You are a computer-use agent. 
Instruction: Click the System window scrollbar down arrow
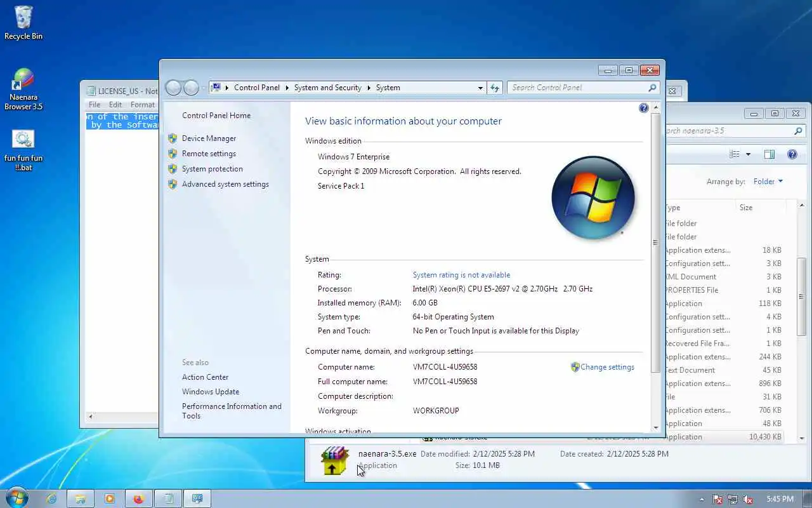click(655, 427)
